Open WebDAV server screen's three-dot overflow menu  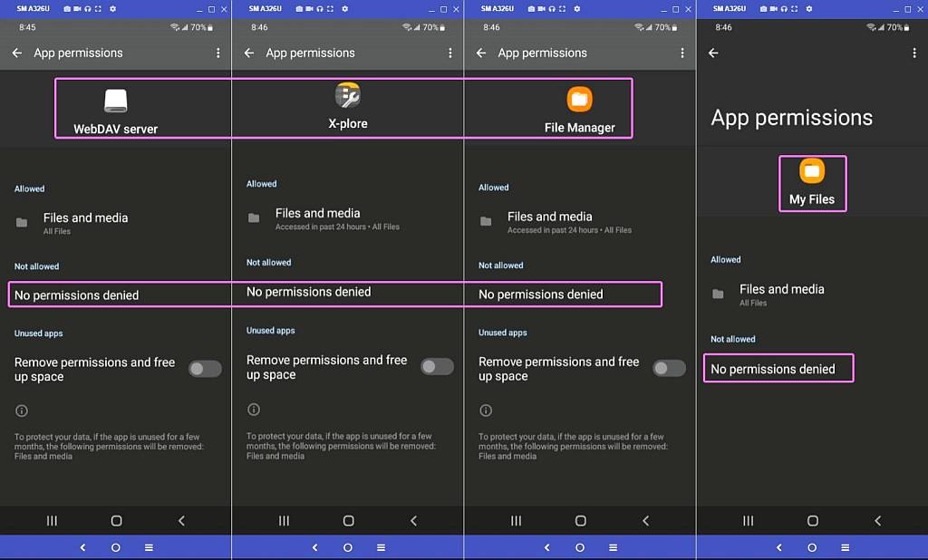coord(218,53)
